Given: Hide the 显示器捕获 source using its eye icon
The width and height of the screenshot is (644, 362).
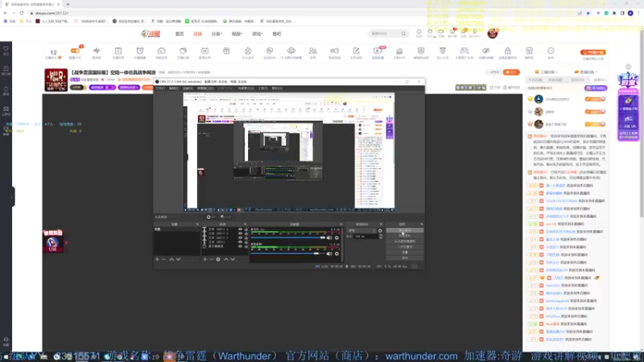Looking at the screenshot, I should coord(240,246).
